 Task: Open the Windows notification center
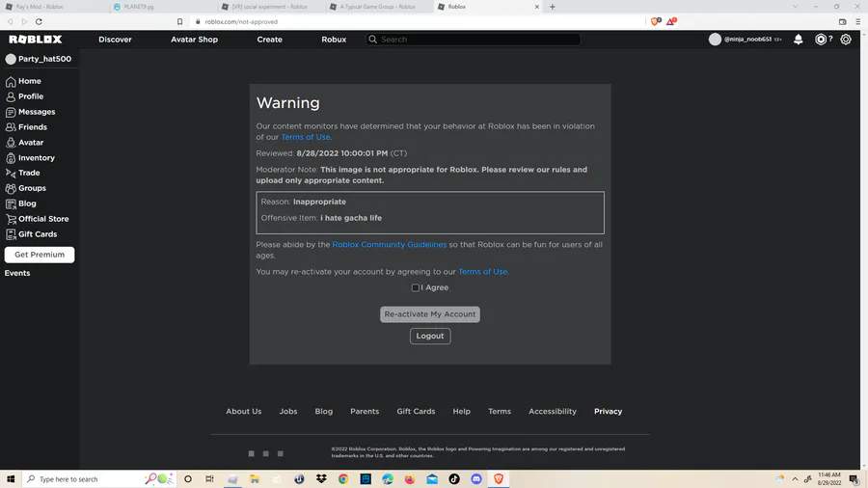pyautogui.click(x=854, y=479)
